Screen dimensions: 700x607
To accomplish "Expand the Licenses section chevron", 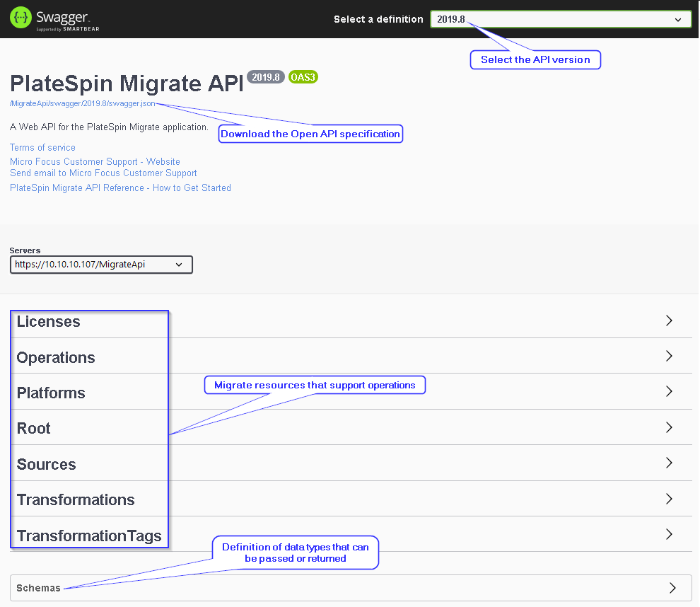I will coord(669,320).
